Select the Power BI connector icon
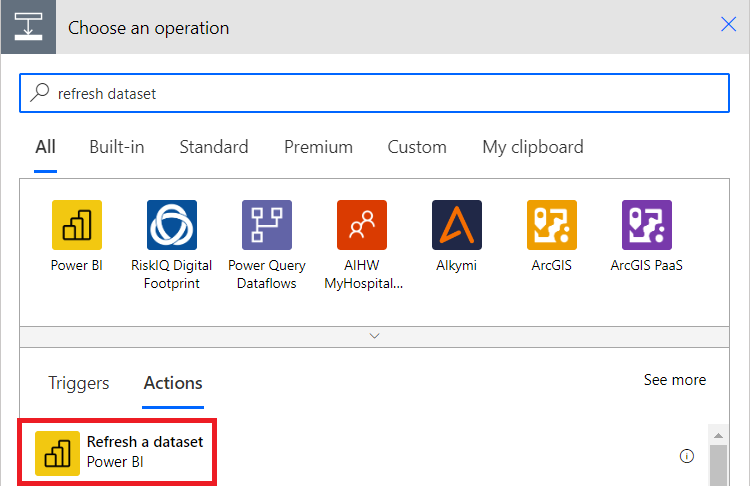750x486 pixels. pos(77,225)
